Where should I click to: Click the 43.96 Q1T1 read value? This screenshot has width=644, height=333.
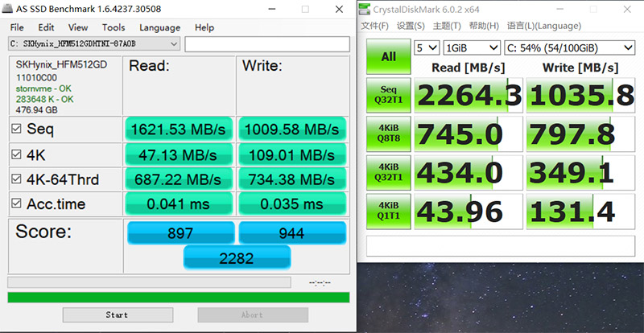(469, 212)
